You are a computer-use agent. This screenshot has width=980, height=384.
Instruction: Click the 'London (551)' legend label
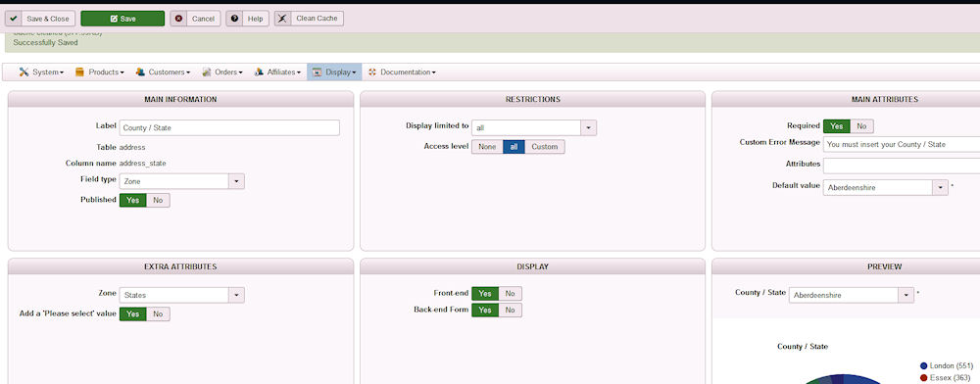coord(952,366)
